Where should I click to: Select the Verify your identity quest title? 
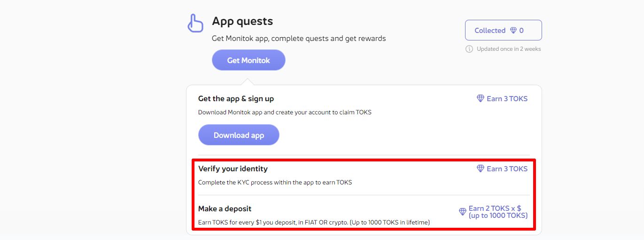click(x=233, y=168)
